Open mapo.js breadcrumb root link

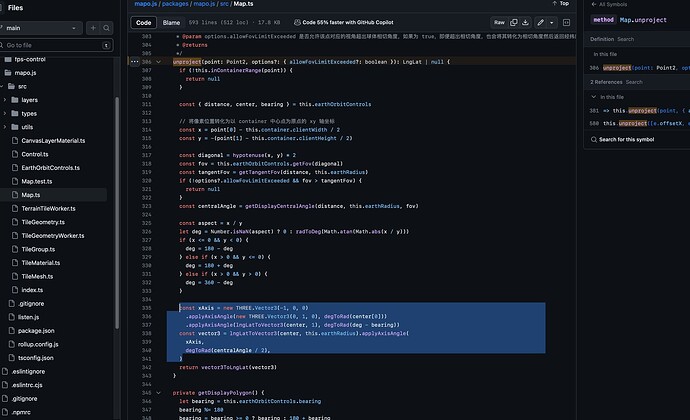(x=146, y=4)
